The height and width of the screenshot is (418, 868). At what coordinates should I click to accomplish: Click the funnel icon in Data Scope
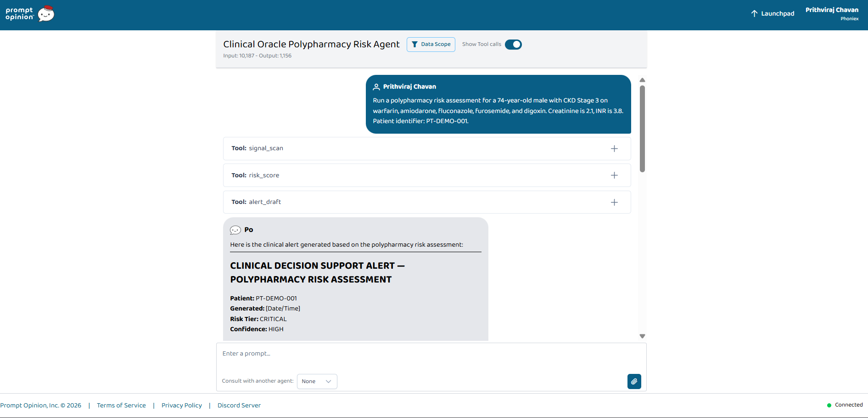(414, 45)
